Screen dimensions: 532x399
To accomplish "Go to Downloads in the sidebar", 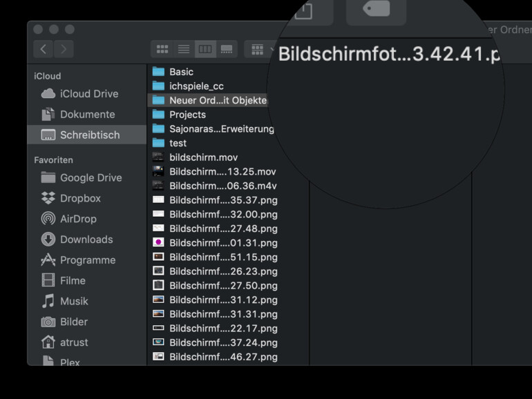I will click(x=86, y=240).
